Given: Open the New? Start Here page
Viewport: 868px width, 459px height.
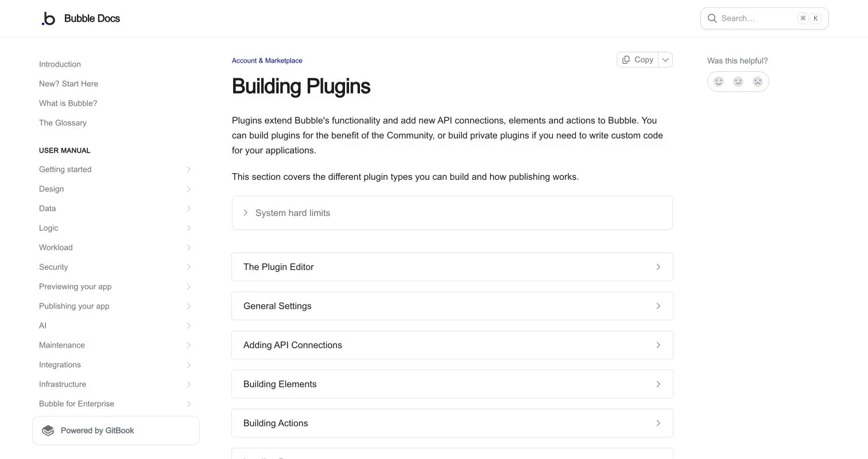Looking at the screenshot, I should [68, 84].
